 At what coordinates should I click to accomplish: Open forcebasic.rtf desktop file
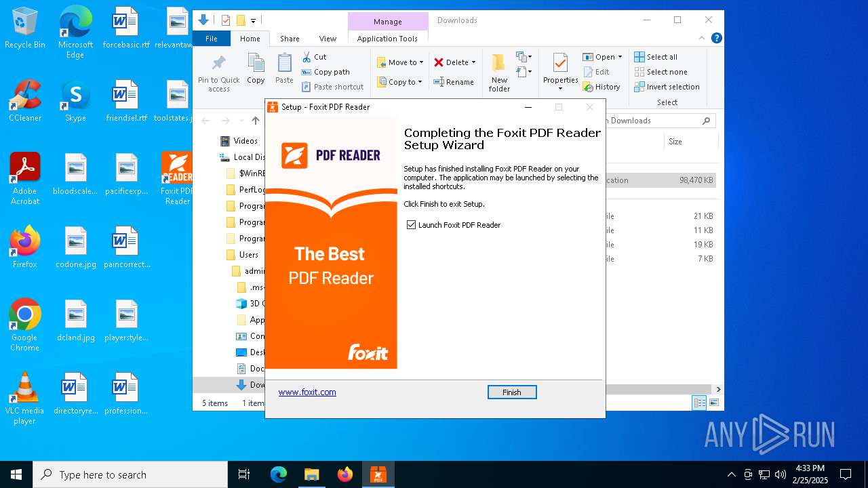[126, 29]
